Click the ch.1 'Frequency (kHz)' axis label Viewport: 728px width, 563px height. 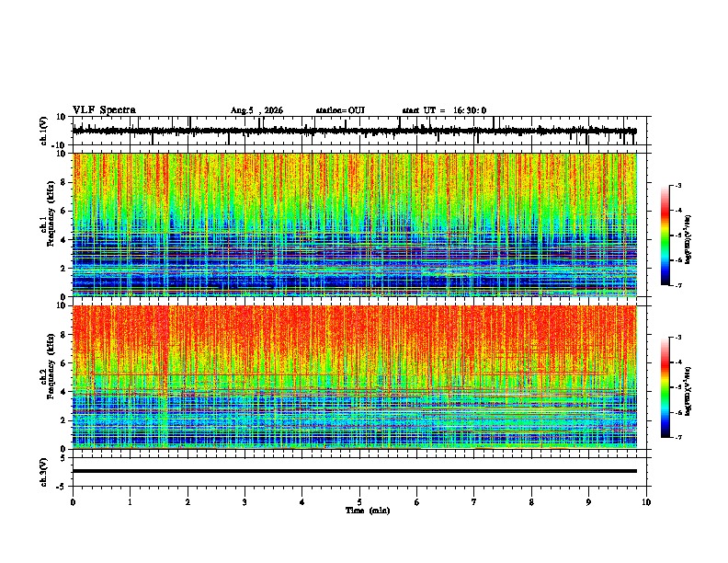pyautogui.click(x=51, y=213)
